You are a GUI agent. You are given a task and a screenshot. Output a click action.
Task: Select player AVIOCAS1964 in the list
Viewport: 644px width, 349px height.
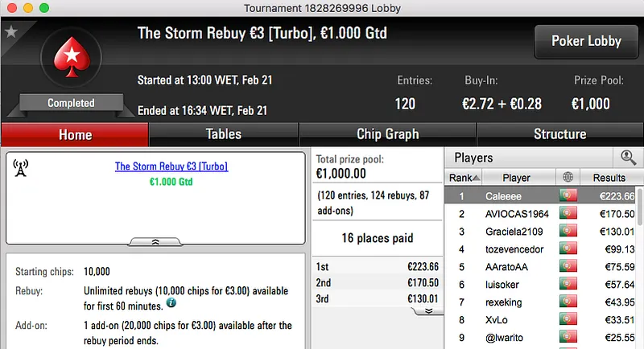517,214
